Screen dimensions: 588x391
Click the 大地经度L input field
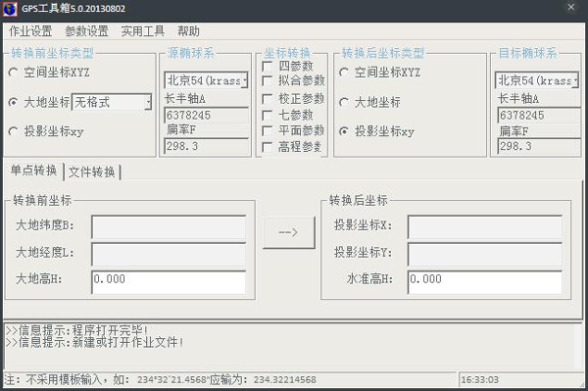coord(169,254)
